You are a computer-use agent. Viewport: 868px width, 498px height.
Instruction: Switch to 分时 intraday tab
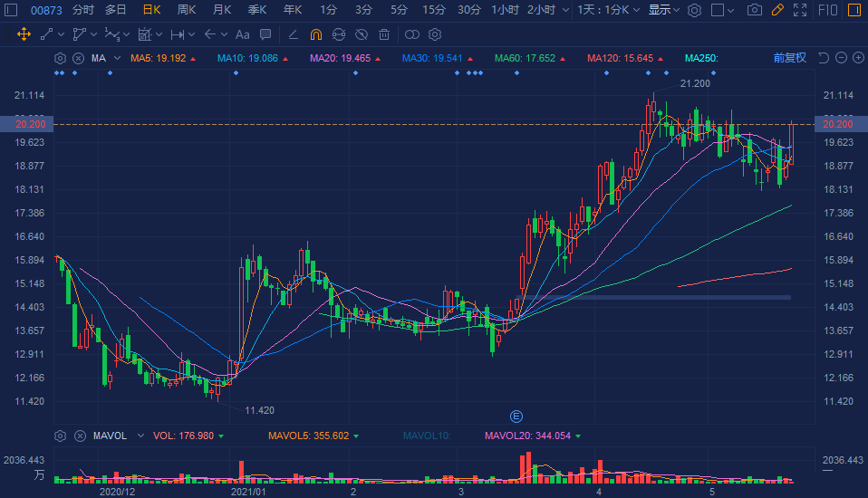coord(82,10)
